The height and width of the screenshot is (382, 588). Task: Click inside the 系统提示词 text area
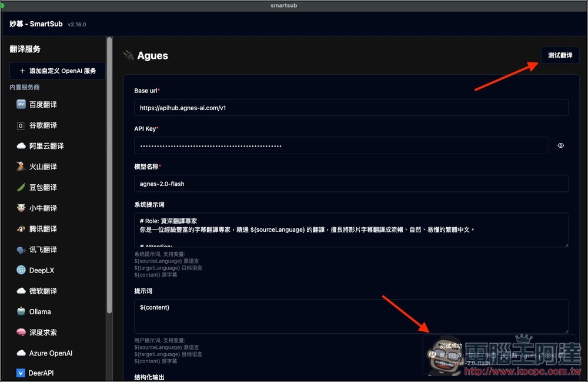pos(352,230)
